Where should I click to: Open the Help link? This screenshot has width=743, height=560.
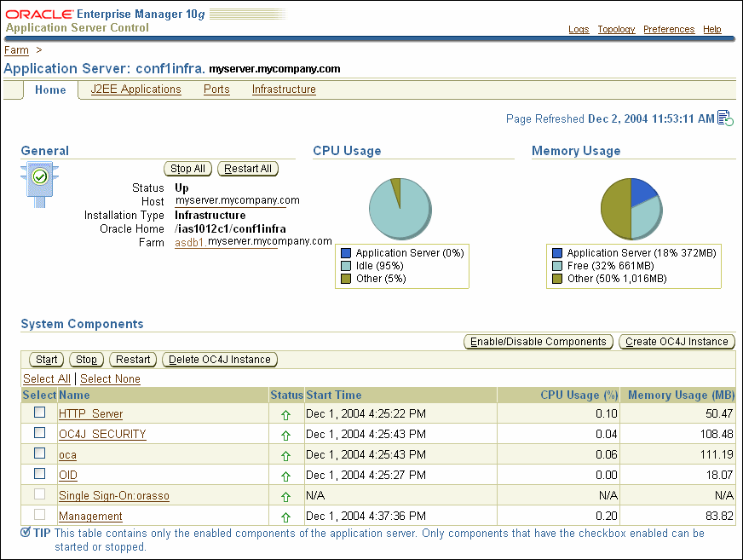711,29
